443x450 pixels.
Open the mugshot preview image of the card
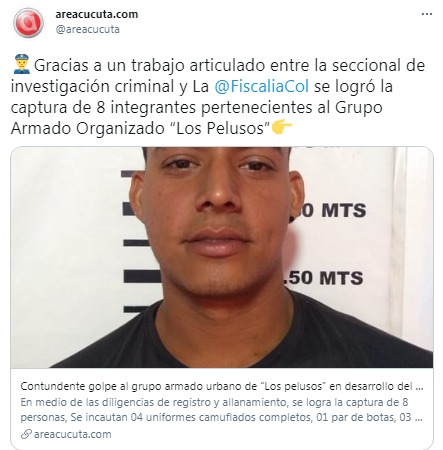(x=222, y=257)
